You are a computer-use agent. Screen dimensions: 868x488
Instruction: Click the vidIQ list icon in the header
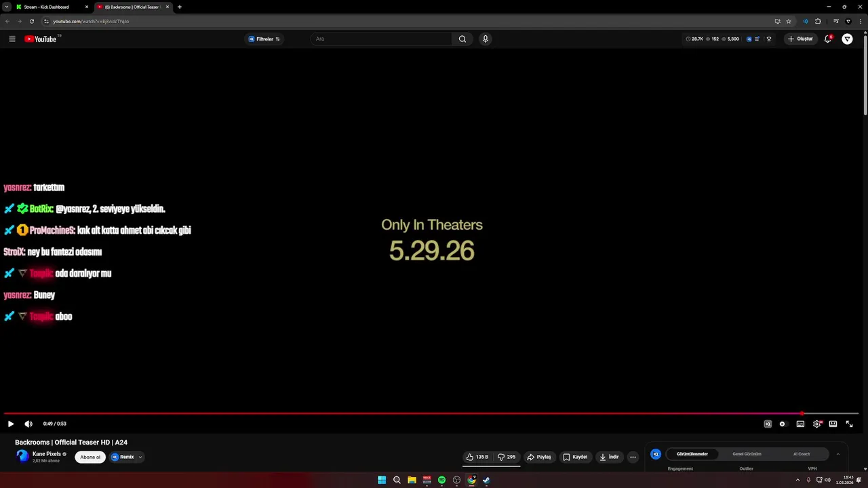tap(757, 39)
